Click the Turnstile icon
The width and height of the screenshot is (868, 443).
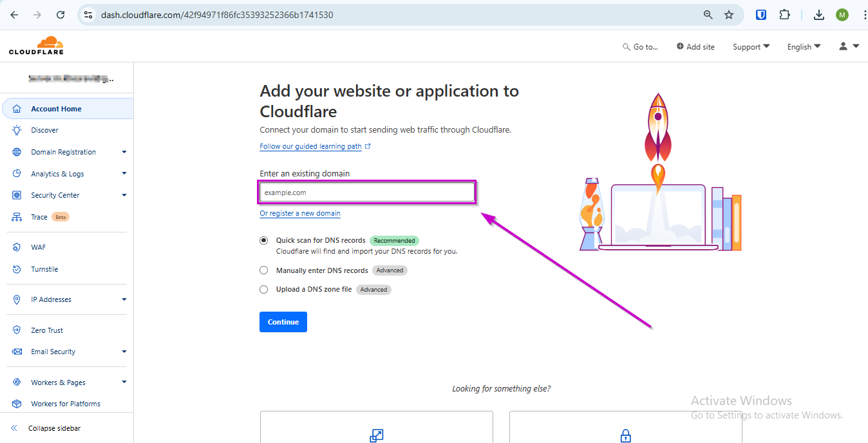tap(17, 269)
